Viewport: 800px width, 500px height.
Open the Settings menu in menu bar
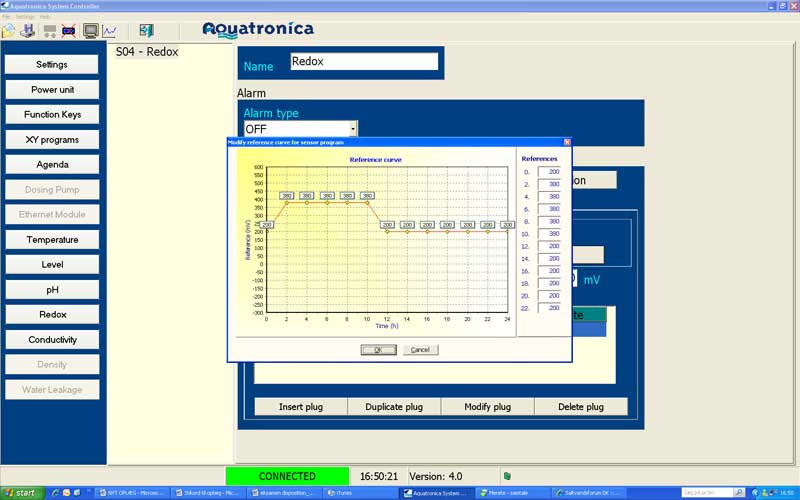(24, 17)
